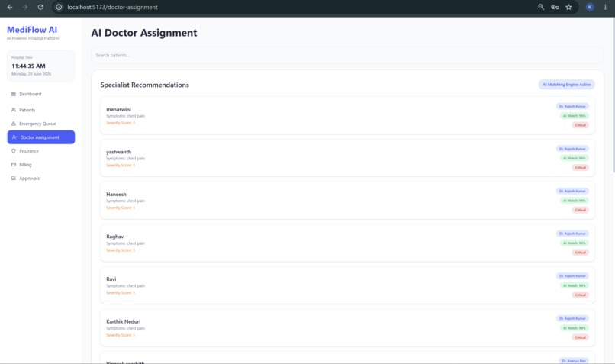Click the Critical tag in Karthik Neduri's card
The width and height of the screenshot is (615, 364).
tap(580, 337)
